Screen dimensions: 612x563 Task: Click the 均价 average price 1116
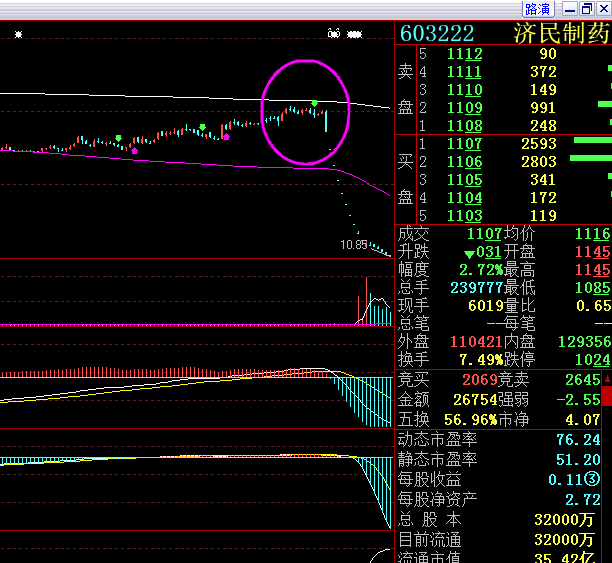click(592, 233)
